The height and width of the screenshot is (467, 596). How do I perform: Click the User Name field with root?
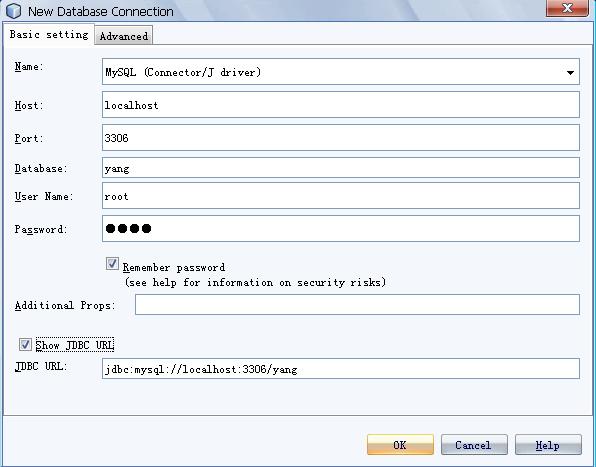point(341,196)
